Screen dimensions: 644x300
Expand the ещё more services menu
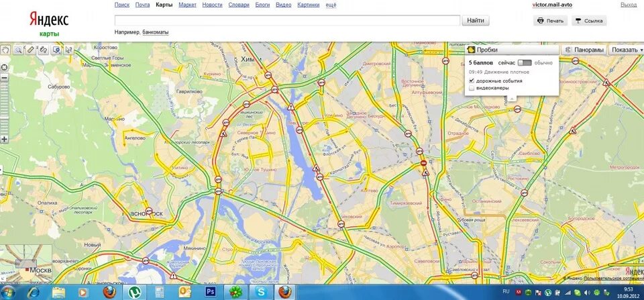point(331,5)
